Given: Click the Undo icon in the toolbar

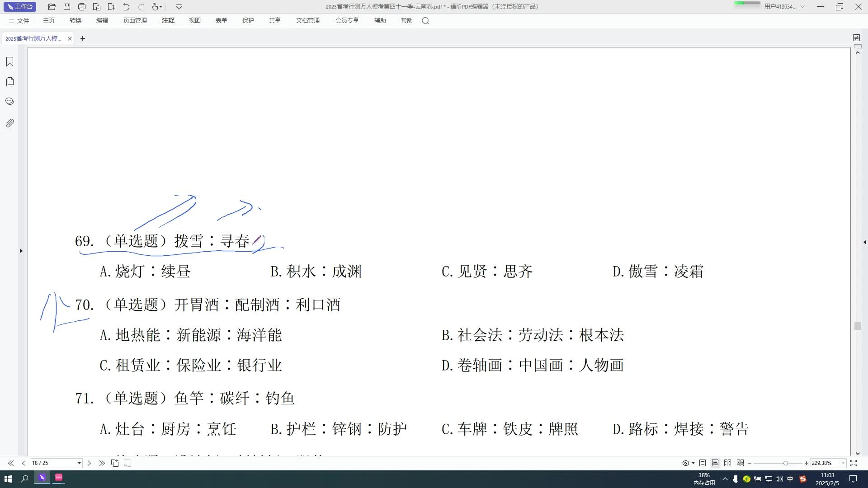Looking at the screenshot, I should coord(126,6).
